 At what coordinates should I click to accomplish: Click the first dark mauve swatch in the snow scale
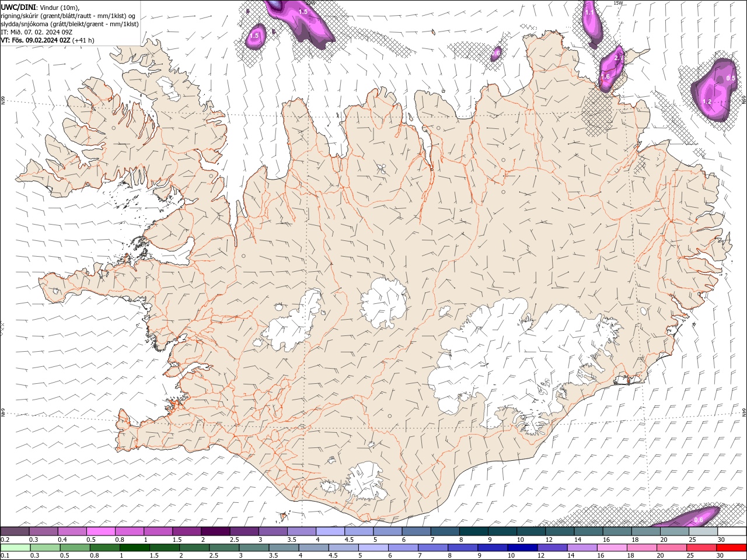tap(15, 531)
